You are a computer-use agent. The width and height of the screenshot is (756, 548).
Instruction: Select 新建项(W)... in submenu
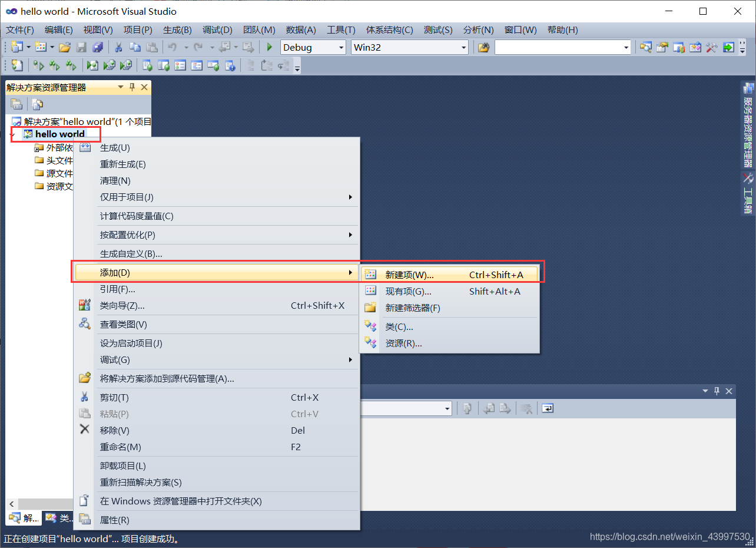(450, 275)
